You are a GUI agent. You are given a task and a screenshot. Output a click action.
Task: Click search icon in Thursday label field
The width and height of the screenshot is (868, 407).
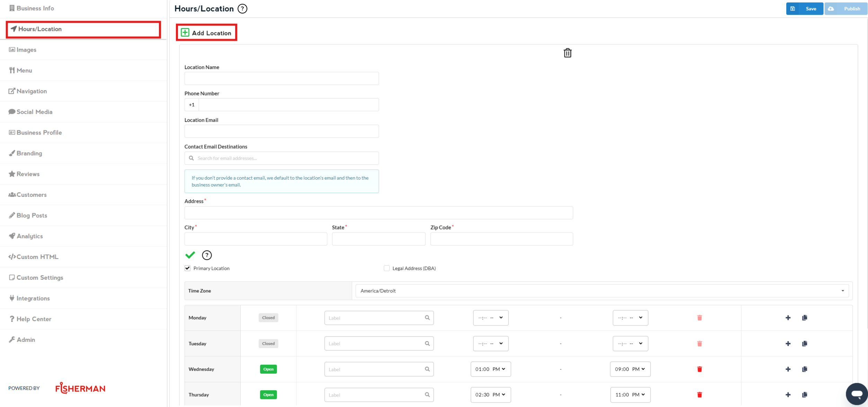tap(427, 395)
